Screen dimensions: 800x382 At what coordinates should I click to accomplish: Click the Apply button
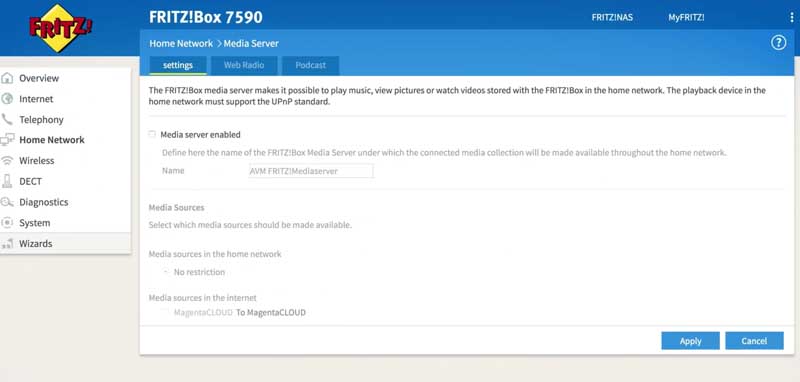690,341
